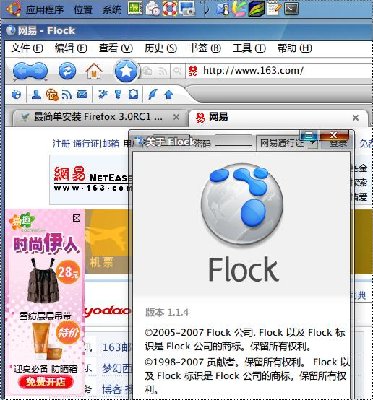
Task: Open My World from the Flock toolbar
Action: pos(15,95)
